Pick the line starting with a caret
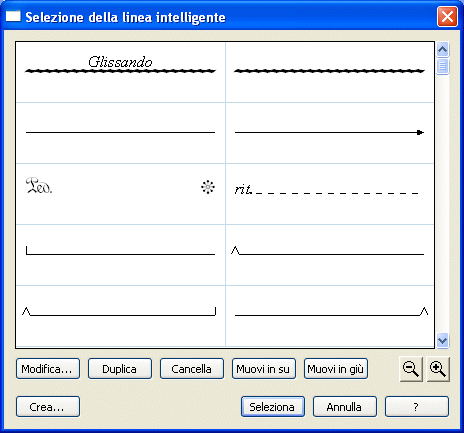Image resolution: width=464 pixels, height=433 pixels. pos(330,255)
